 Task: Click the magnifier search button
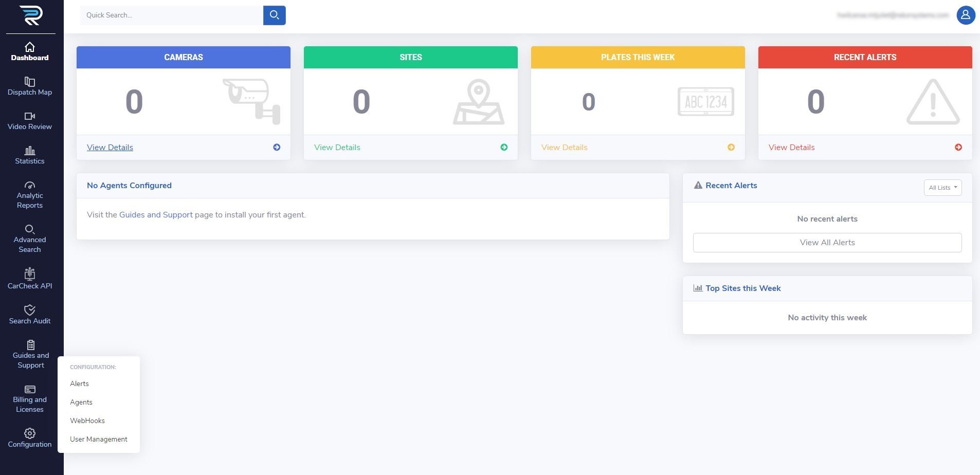[274, 15]
